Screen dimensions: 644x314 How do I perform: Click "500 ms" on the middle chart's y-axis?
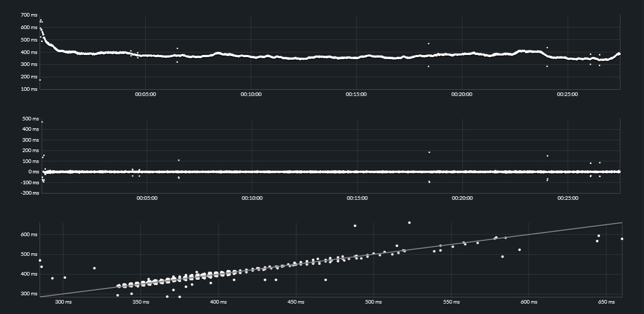[31, 119]
